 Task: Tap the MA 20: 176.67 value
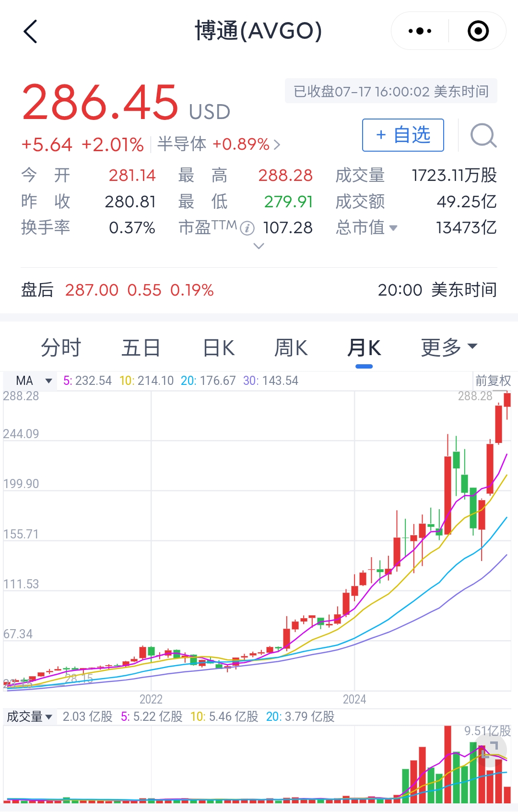(208, 381)
